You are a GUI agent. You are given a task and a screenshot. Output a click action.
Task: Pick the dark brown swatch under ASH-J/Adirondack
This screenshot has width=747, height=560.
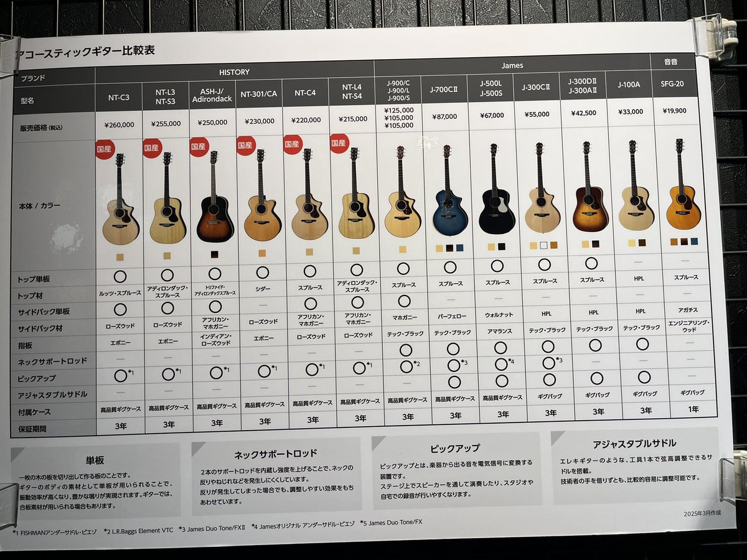[x=214, y=254]
